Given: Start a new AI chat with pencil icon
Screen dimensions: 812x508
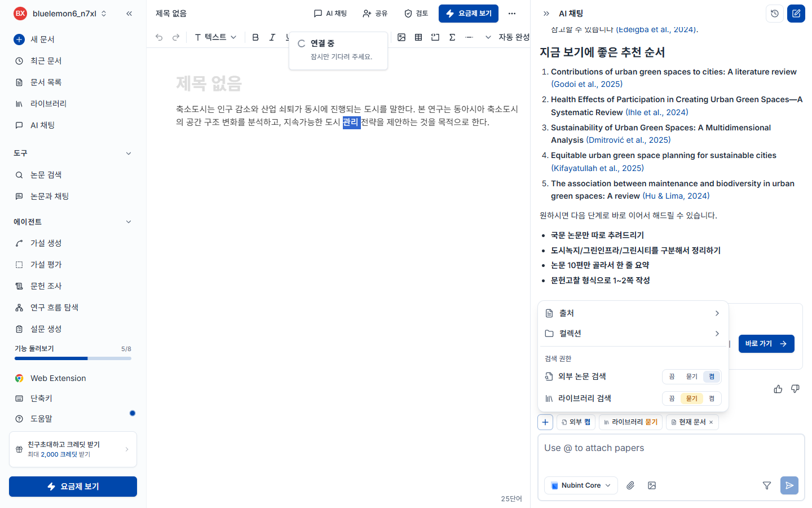Looking at the screenshot, I should tap(796, 14).
